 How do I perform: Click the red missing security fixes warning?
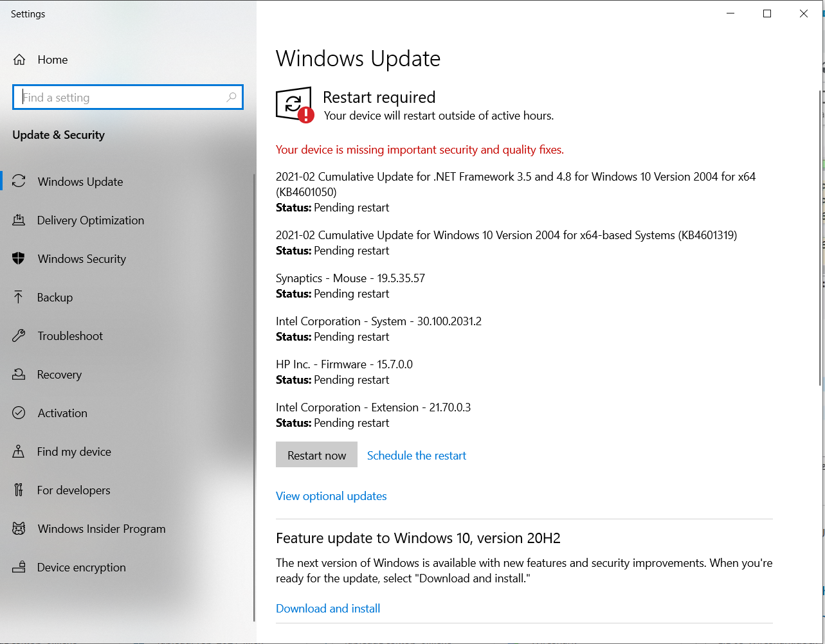420,149
